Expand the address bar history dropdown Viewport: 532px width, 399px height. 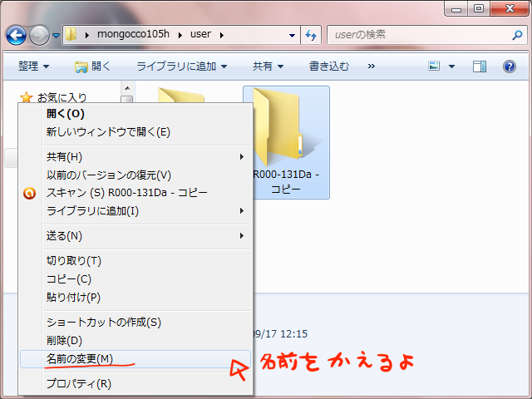[x=292, y=36]
